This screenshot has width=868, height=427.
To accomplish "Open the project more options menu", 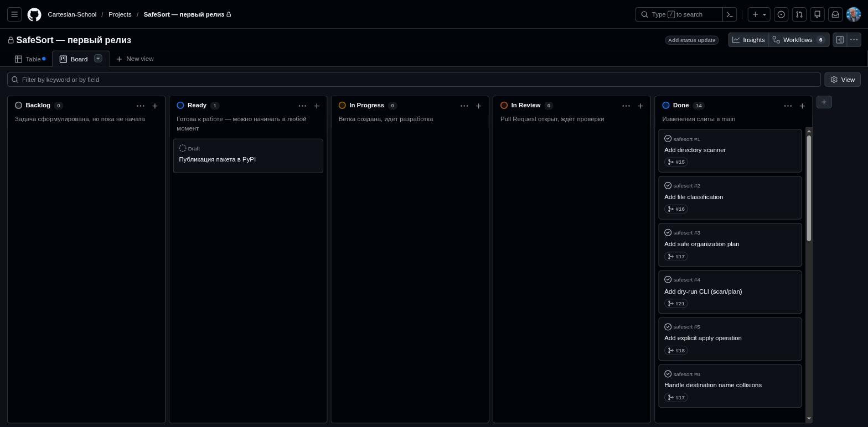I will [854, 40].
